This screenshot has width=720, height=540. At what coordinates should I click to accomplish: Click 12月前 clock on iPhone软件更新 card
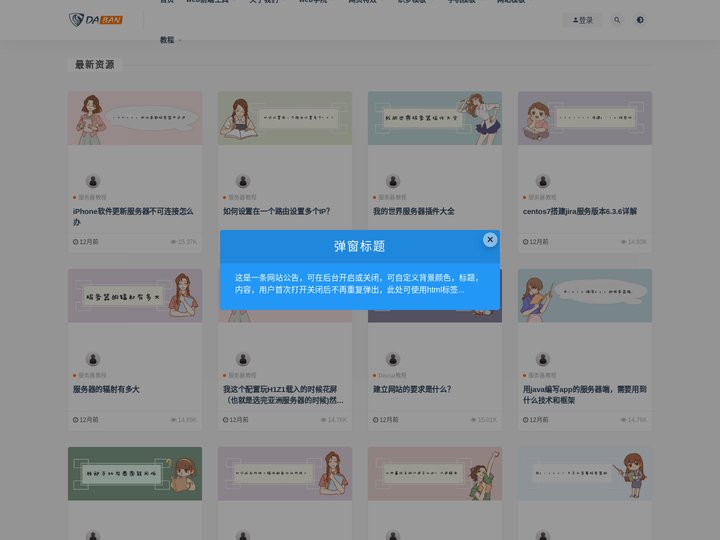point(85,242)
